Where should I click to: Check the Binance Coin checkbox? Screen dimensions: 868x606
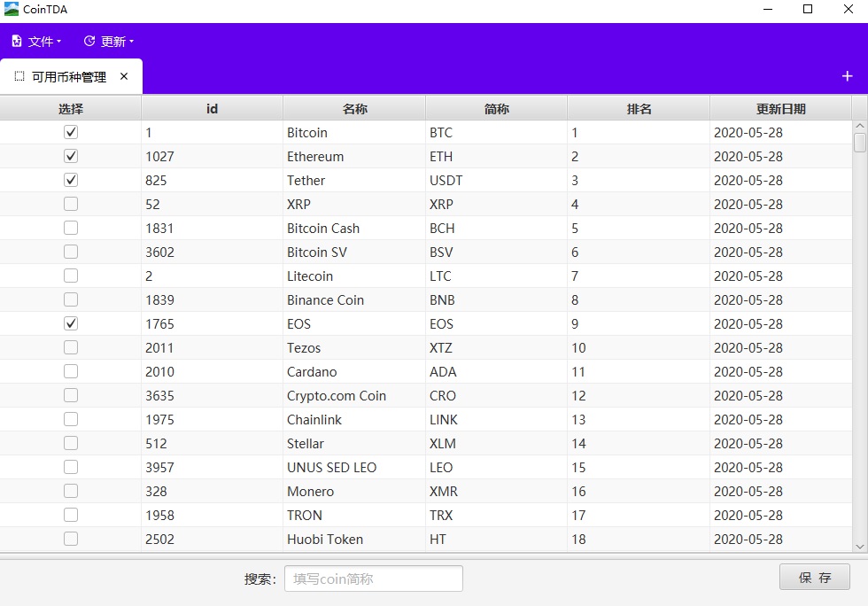[71, 299]
